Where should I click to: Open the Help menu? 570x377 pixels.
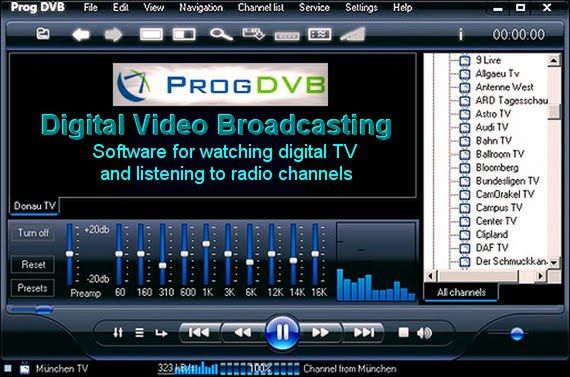click(402, 7)
